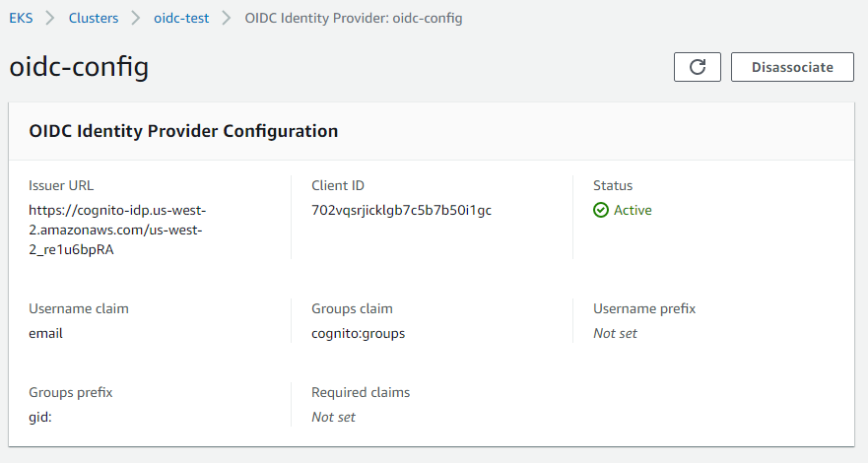Click the refresh icon button
The width and height of the screenshot is (868, 463).
(698, 67)
